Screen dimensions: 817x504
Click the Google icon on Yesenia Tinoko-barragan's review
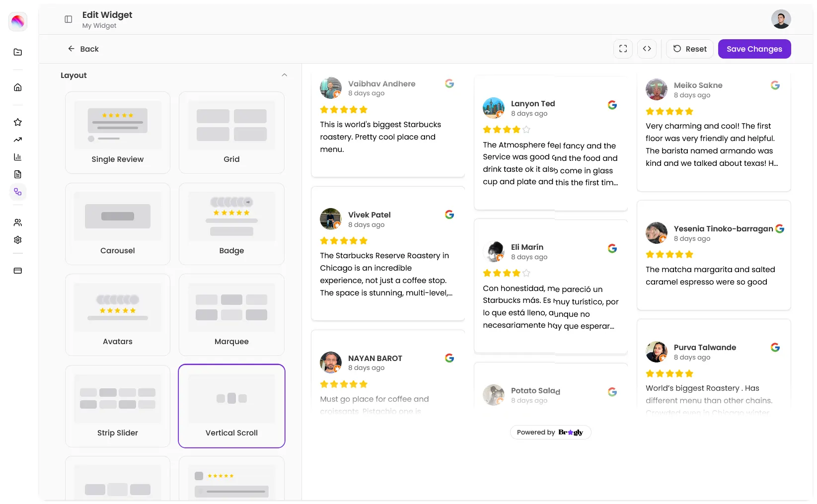pos(780,228)
